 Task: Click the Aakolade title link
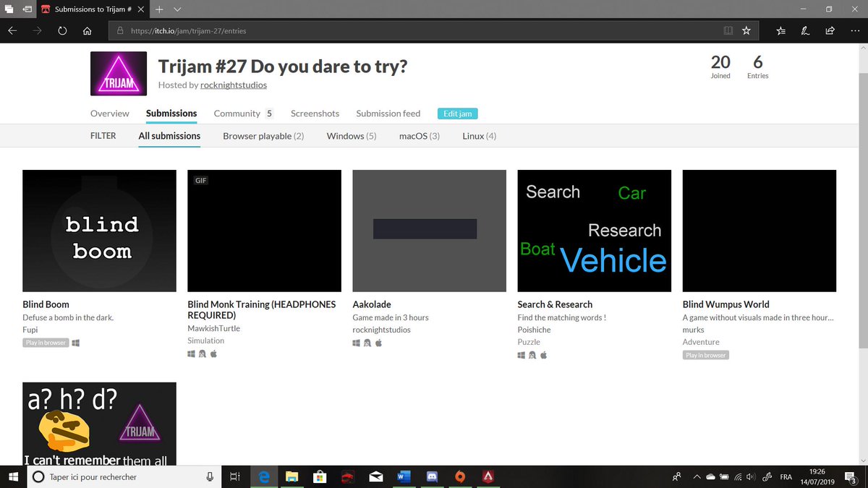372,304
